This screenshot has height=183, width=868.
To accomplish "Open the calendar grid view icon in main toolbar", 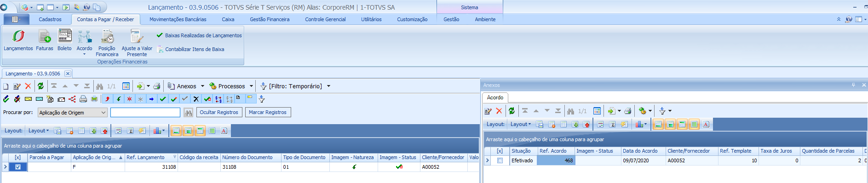I will point(126,86).
